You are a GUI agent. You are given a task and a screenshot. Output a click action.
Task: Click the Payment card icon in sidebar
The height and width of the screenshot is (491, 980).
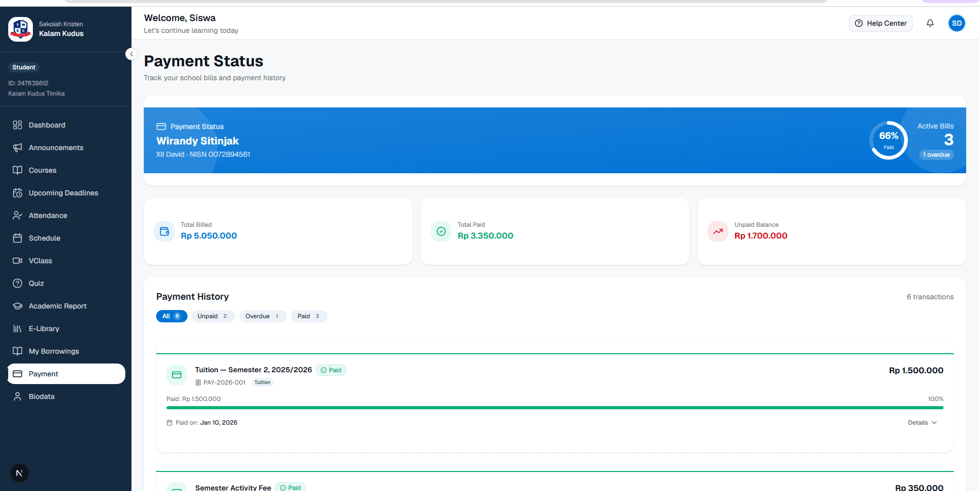click(x=17, y=374)
